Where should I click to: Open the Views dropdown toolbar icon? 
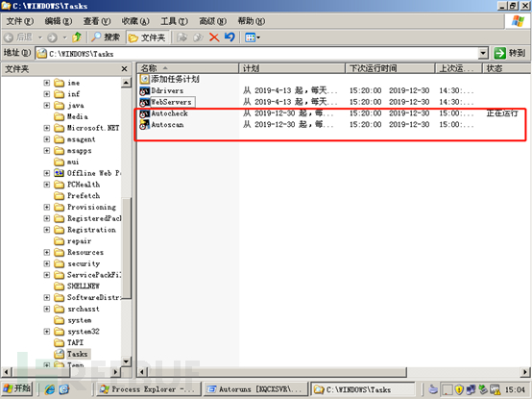tap(253, 37)
